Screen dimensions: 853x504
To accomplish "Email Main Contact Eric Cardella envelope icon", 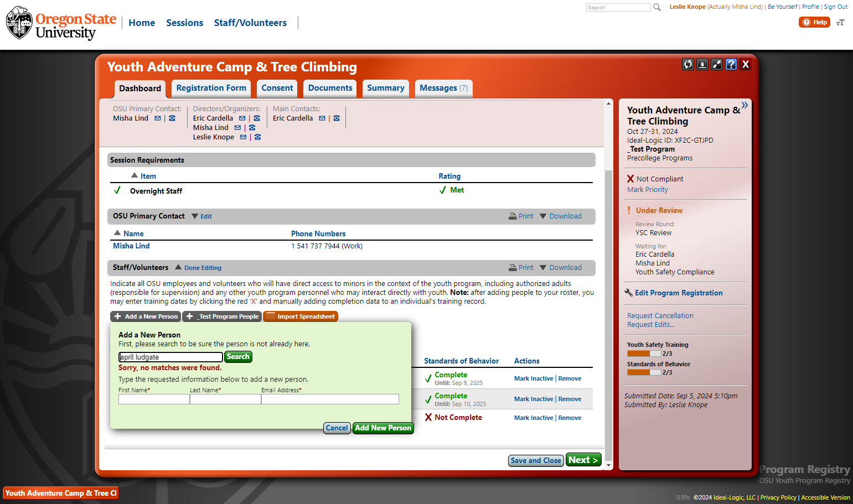I will coord(322,118).
